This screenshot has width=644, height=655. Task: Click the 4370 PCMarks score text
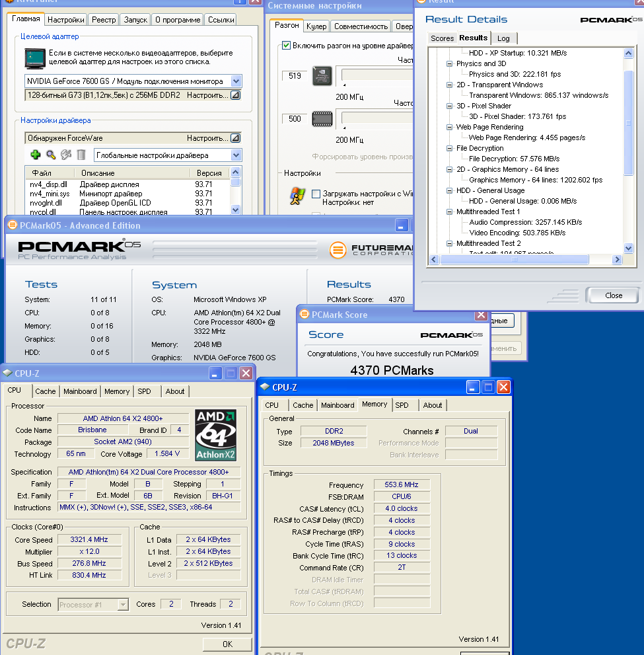point(392,371)
